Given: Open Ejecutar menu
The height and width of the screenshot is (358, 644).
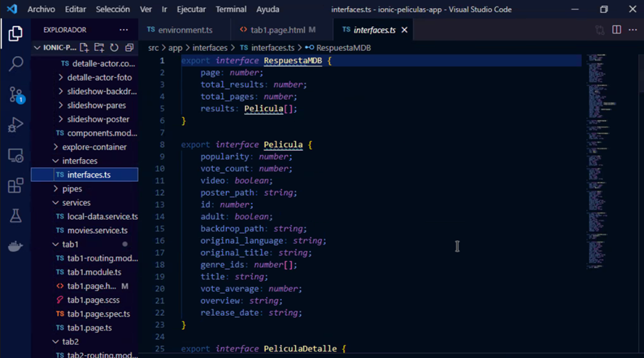Looking at the screenshot, I should (x=191, y=9).
